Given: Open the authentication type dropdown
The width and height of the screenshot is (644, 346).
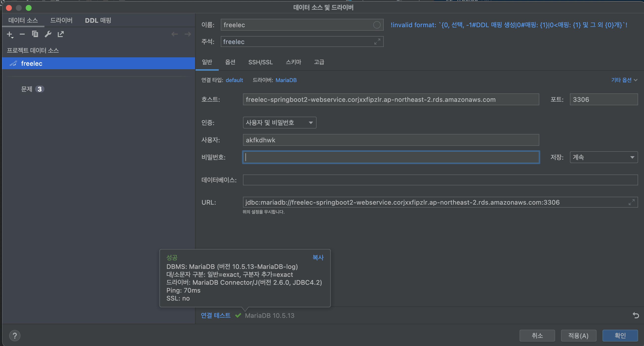Looking at the screenshot, I should (x=279, y=123).
